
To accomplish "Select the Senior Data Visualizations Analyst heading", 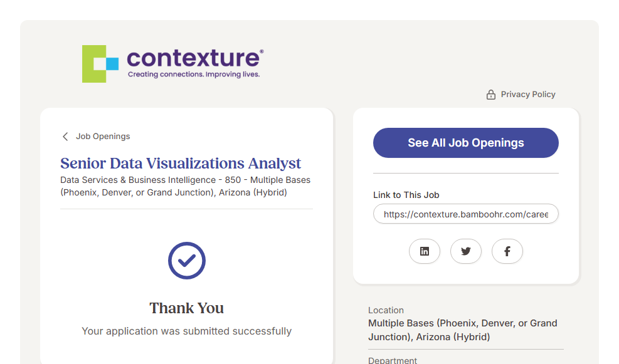I will click(181, 164).
